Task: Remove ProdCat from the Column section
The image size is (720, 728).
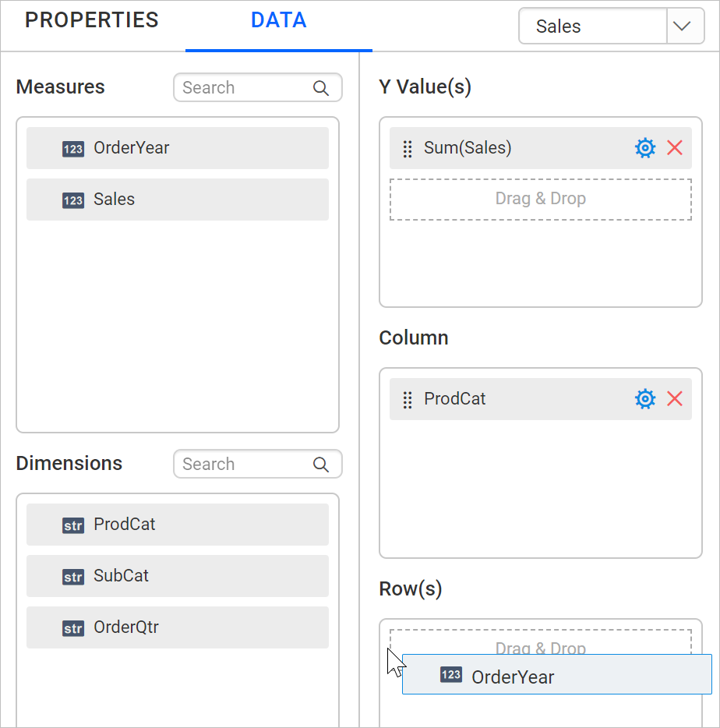Action: click(x=674, y=398)
